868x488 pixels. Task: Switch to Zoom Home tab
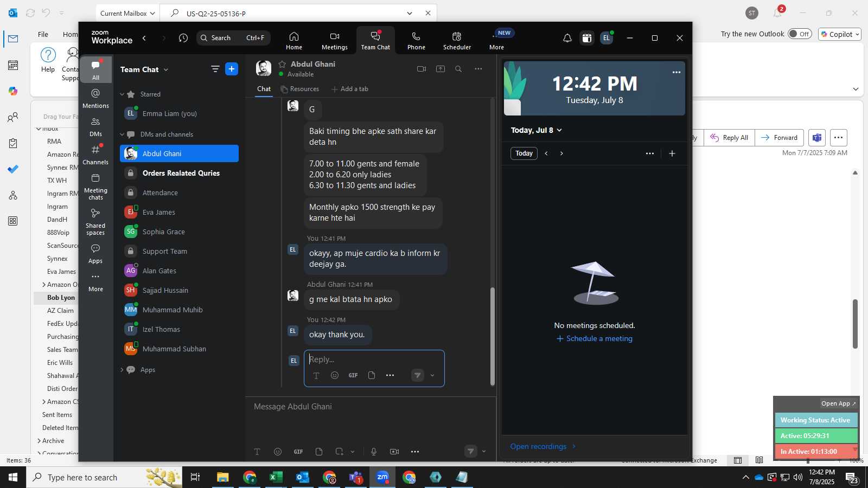point(294,41)
